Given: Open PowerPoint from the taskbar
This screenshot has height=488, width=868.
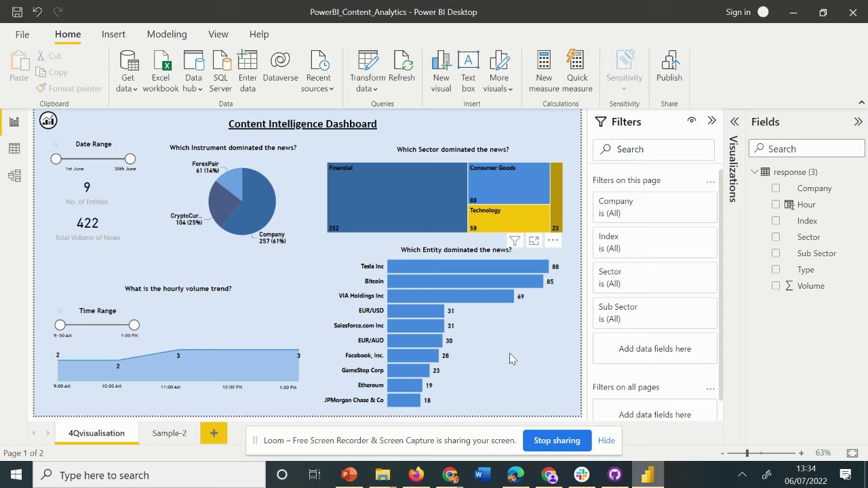Looking at the screenshot, I should click(x=349, y=474).
